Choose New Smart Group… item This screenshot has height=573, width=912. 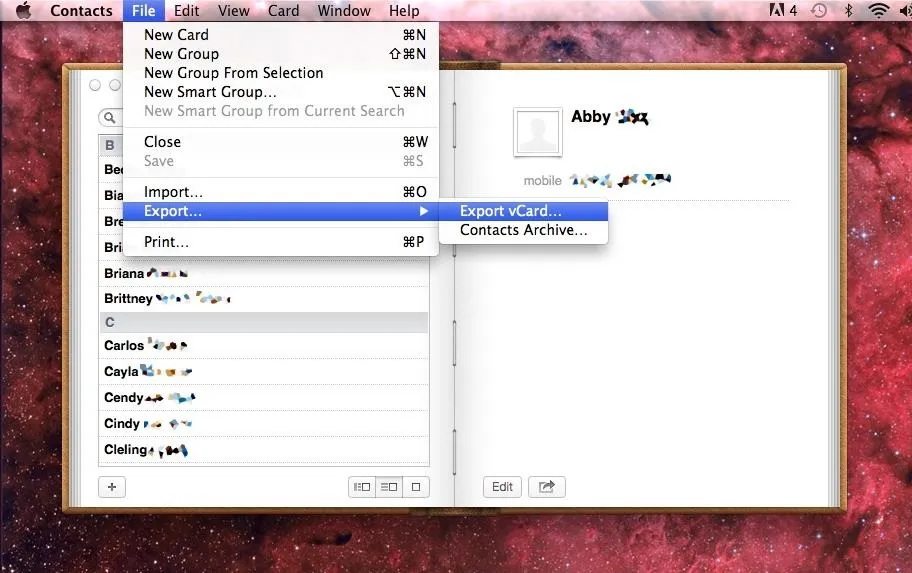tap(281, 92)
